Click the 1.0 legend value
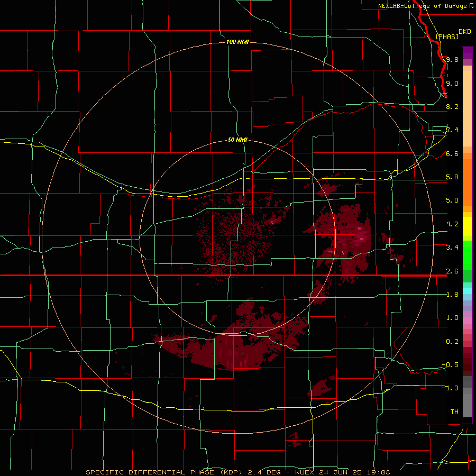 pyautogui.click(x=452, y=318)
